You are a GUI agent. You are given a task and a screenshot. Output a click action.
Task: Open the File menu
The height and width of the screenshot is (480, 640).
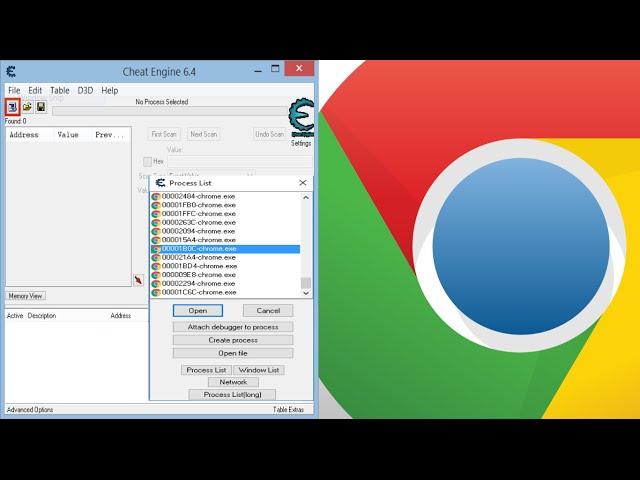(14, 90)
